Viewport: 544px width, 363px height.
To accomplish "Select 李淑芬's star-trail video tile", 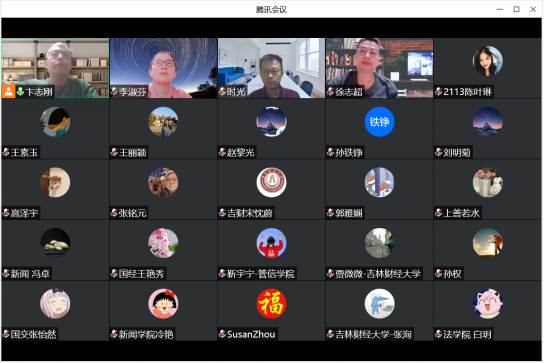I will [163, 68].
